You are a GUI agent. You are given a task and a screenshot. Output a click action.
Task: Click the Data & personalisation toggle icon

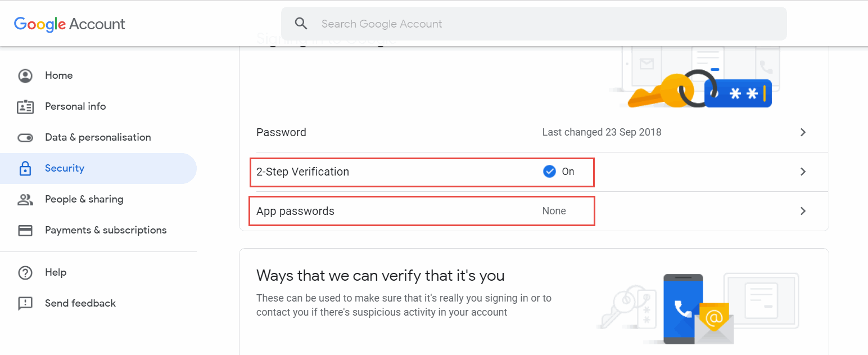[x=25, y=138]
